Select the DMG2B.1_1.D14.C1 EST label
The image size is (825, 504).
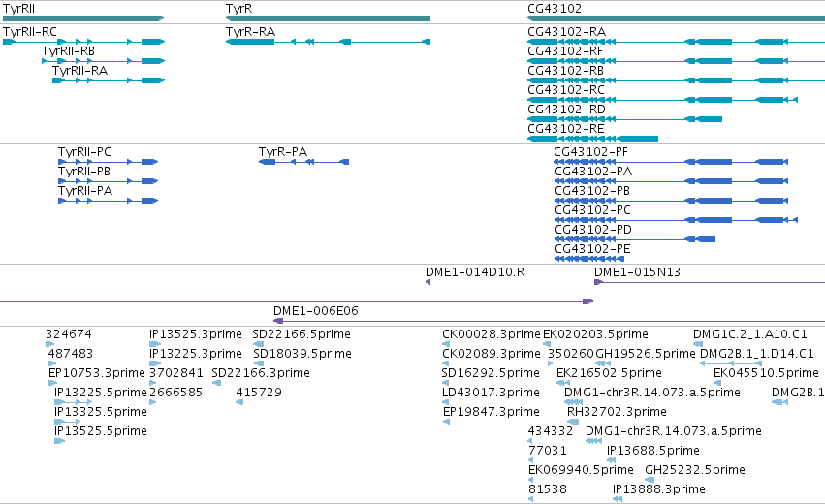(757, 354)
